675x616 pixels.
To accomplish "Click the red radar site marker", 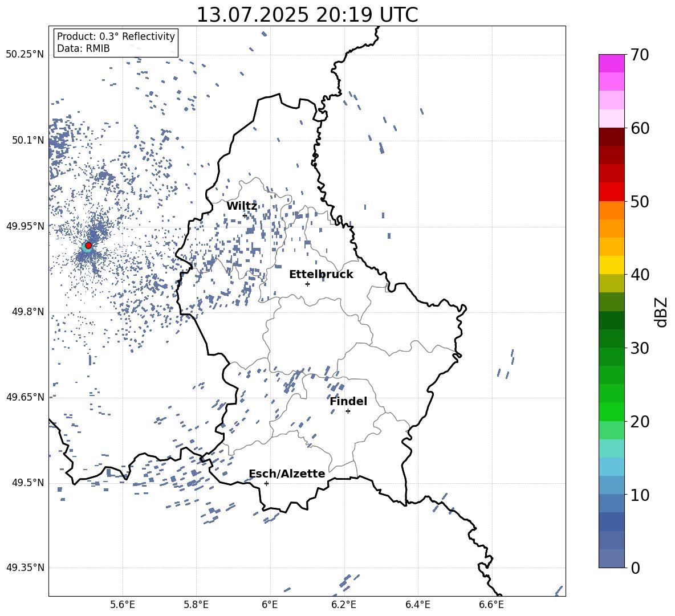I will pyautogui.click(x=88, y=246).
